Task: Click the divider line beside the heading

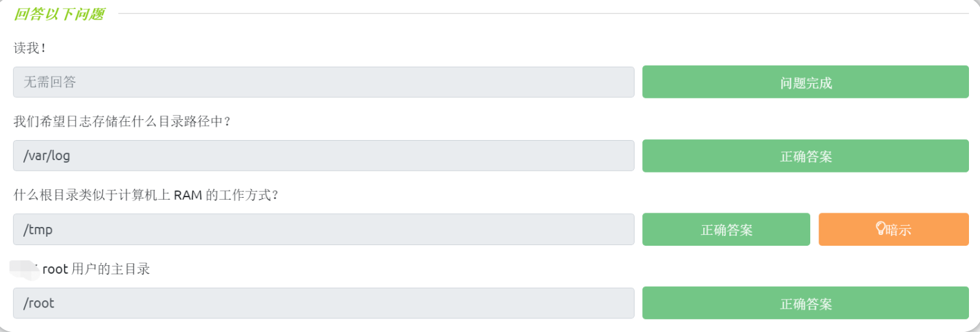Action: 543,14
